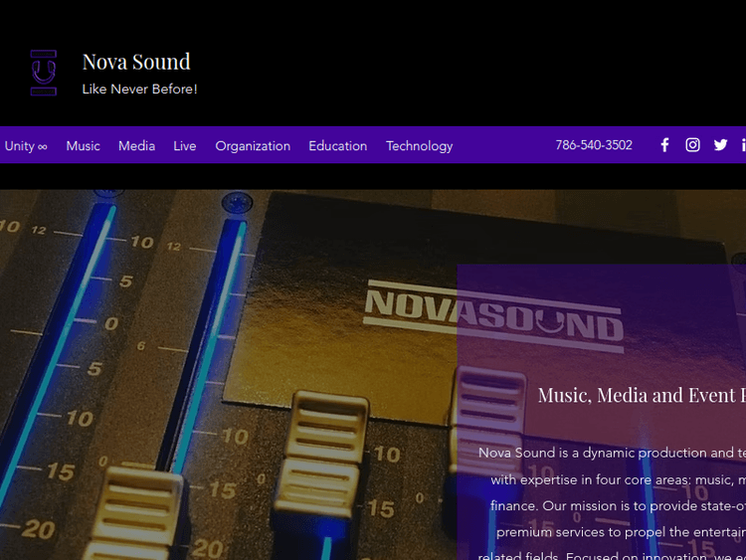
Task: Select the Media navigation item
Action: [x=137, y=146]
